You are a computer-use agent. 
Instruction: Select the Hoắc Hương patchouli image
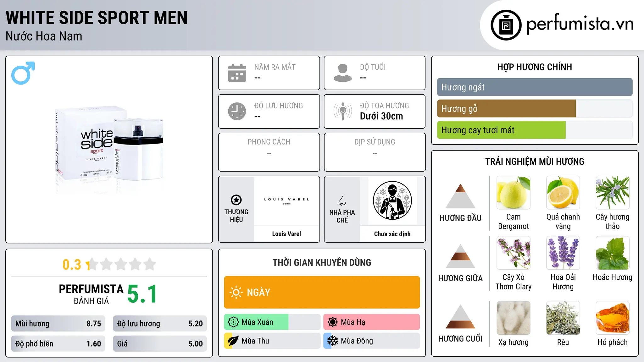pyautogui.click(x=613, y=253)
